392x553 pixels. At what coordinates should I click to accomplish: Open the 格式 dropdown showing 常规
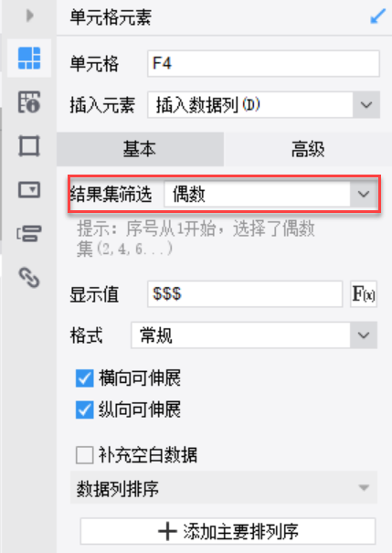point(254,335)
